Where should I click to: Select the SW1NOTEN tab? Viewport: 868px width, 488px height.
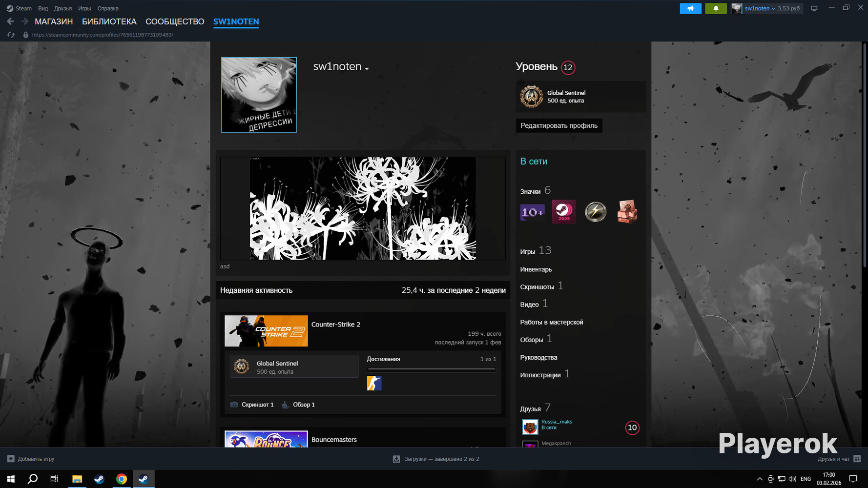point(236,21)
